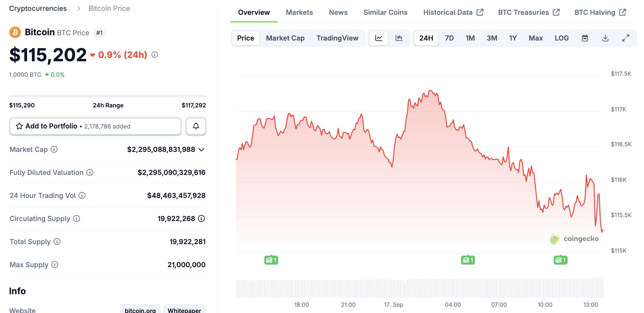This screenshot has width=644, height=313.
Task: Click the news marker near 10:00
Action: click(x=560, y=260)
